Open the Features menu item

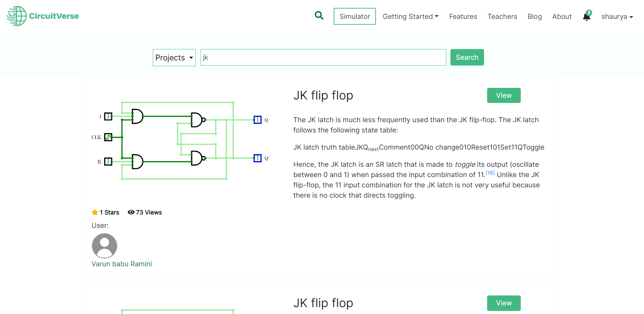click(x=463, y=16)
